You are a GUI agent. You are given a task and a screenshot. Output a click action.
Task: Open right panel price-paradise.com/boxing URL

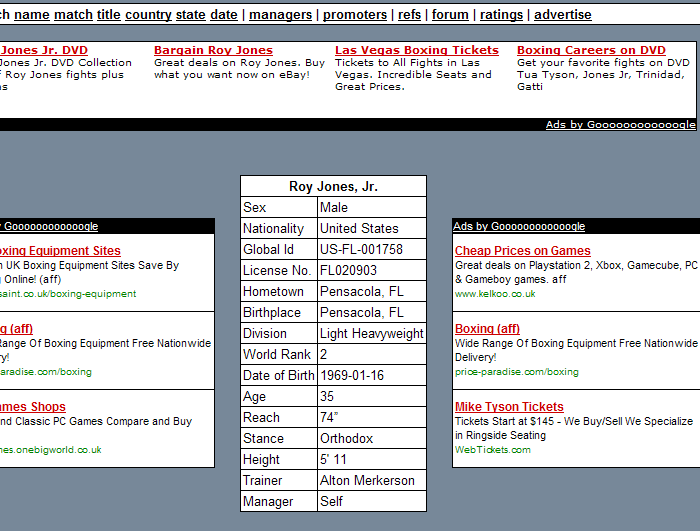pyautogui.click(x=517, y=372)
